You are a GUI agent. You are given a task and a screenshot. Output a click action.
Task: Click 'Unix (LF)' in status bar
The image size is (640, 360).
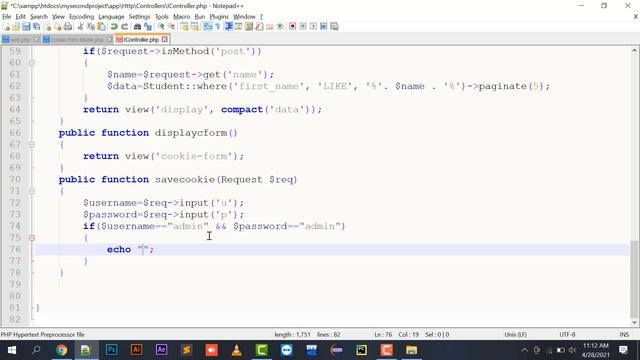(515, 335)
